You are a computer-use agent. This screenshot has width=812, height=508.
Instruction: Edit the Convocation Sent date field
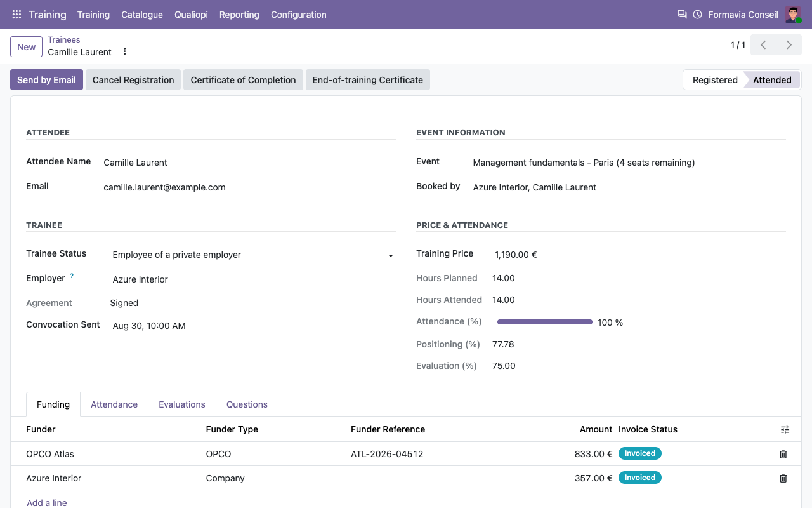(x=253, y=326)
